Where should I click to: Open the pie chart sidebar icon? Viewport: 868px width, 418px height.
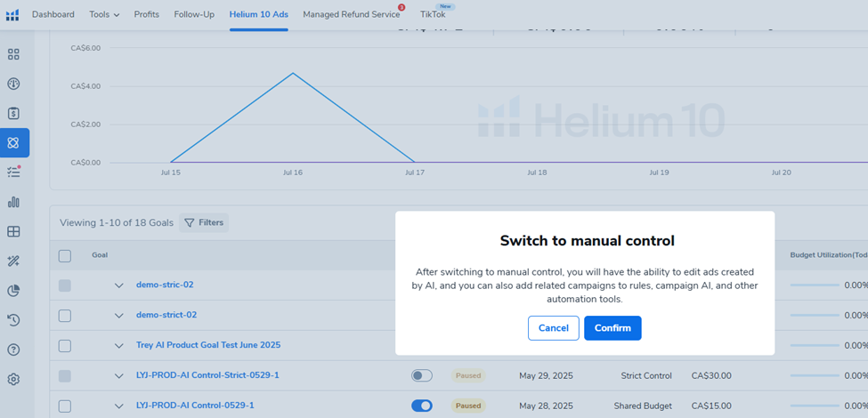(13, 290)
